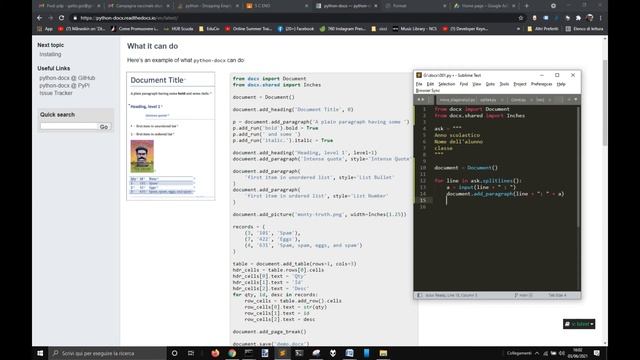Click Sublime tab scroll arrows on left
The height and width of the screenshot is (360, 640).
click(420, 100)
